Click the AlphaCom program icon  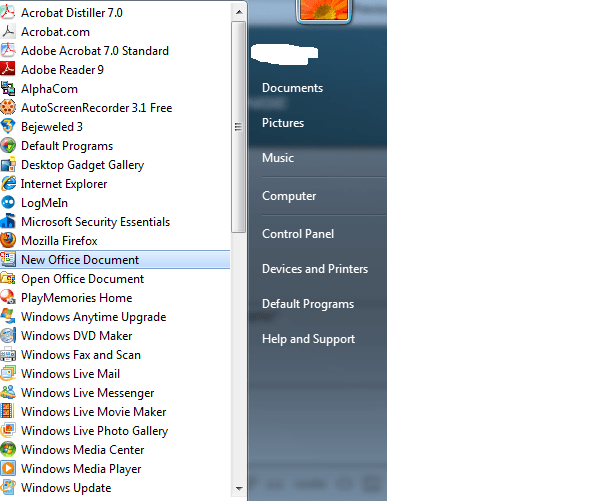pos(8,89)
